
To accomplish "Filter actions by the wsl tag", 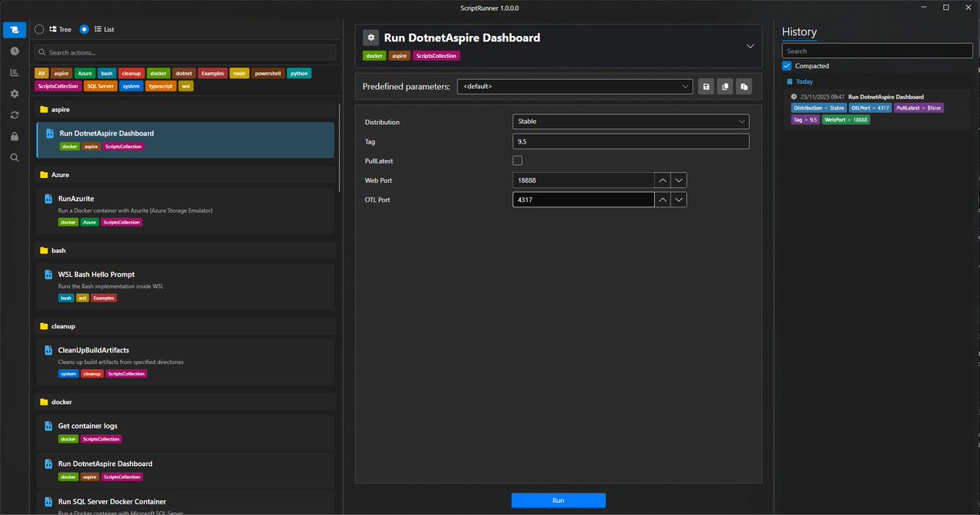I will [x=186, y=86].
